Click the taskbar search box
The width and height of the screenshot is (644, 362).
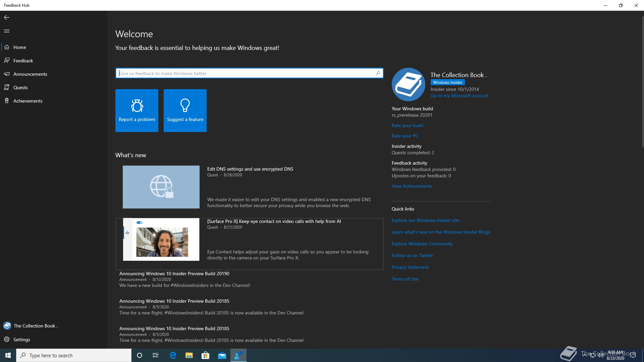click(x=74, y=355)
